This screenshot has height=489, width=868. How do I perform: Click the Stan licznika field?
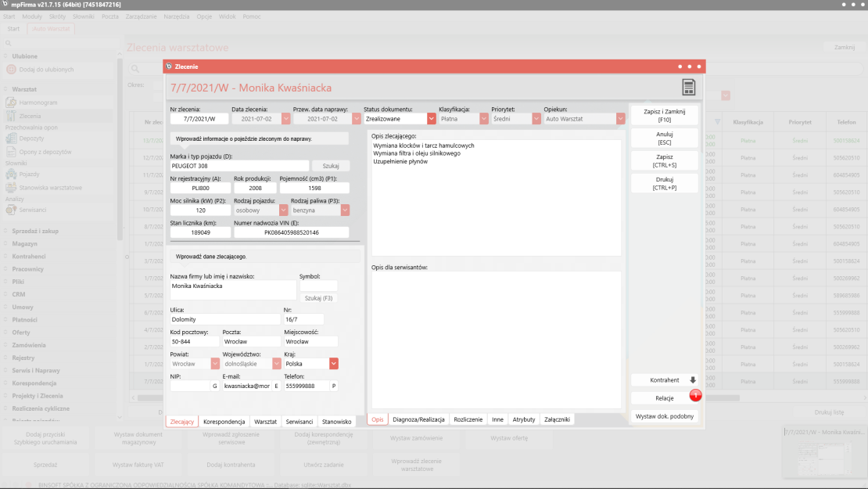coord(200,232)
